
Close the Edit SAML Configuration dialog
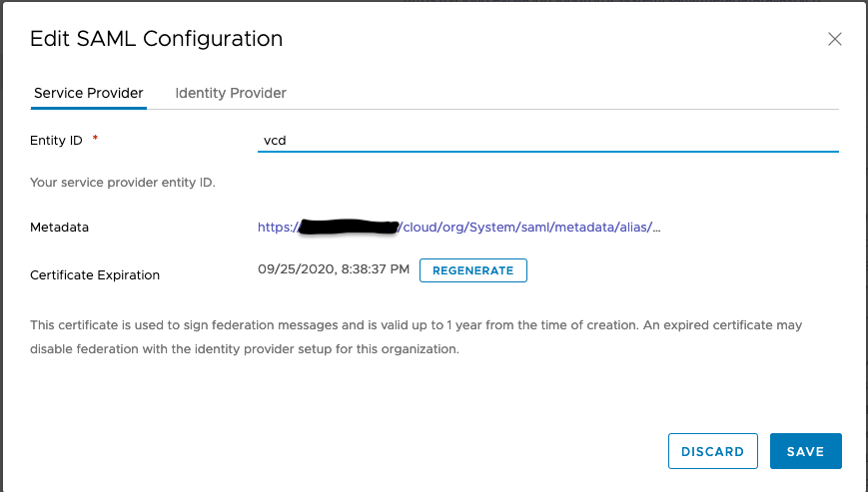[835, 40]
